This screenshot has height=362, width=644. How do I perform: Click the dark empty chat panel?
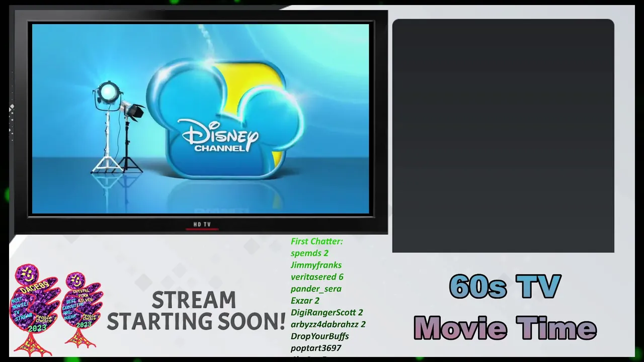pyautogui.click(x=503, y=136)
